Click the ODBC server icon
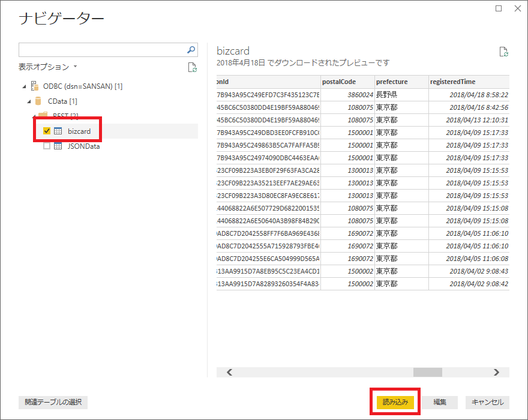The image size is (528, 420). tap(34, 86)
